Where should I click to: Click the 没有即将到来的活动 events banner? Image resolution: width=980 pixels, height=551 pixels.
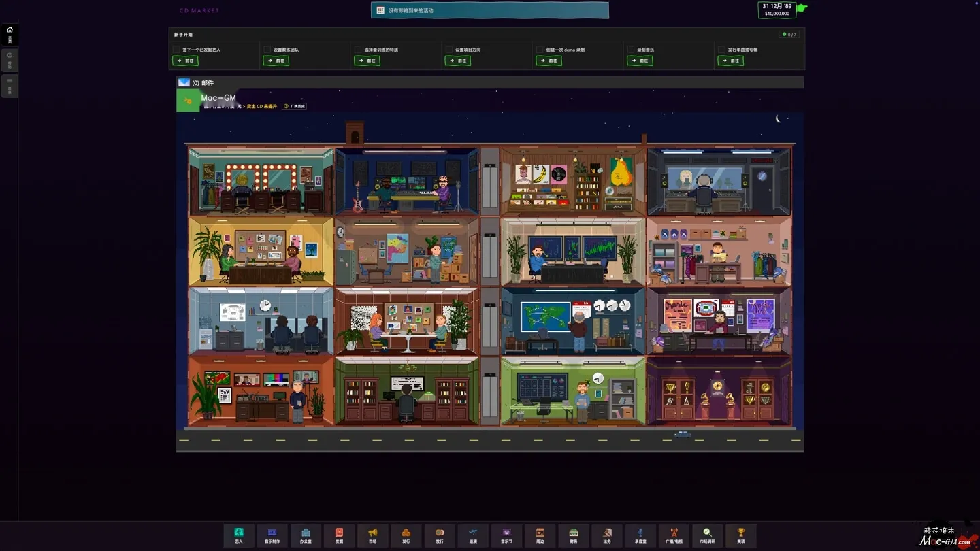pos(490,10)
